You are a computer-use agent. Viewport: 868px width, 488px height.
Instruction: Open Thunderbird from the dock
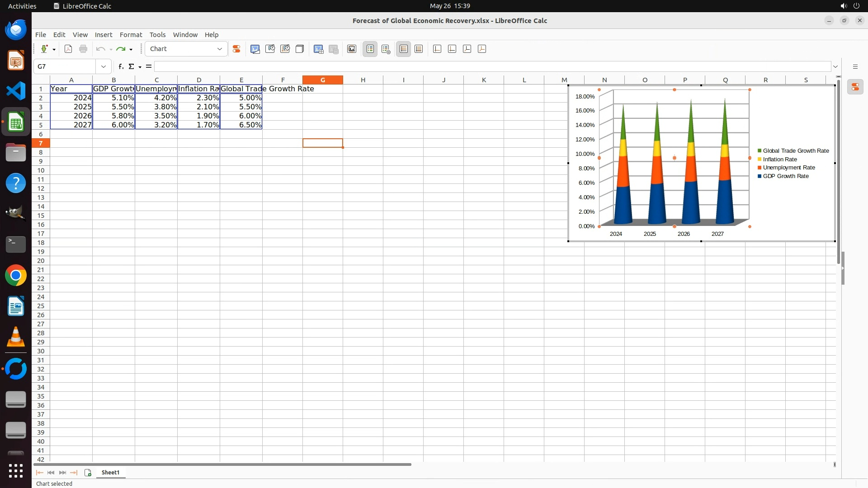(x=16, y=30)
